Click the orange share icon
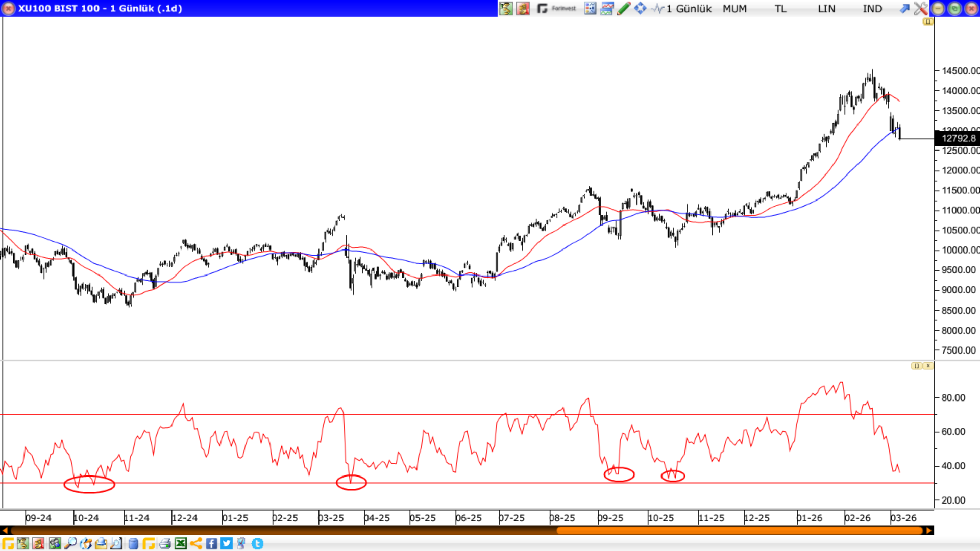This screenshot has height=551, width=980. click(196, 544)
